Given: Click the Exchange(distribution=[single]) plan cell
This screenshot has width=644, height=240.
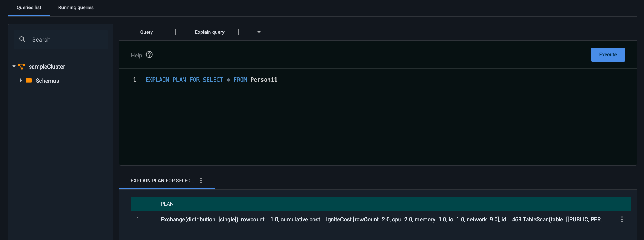Looking at the screenshot, I should (x=383, y=219).
